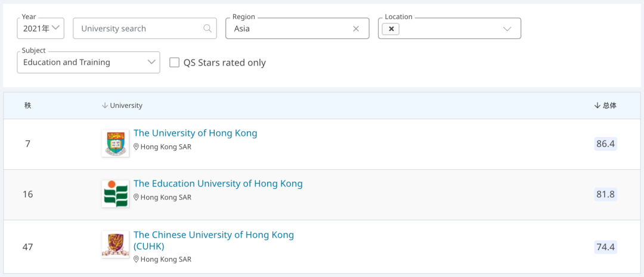
Task: Open The Education University of Hong Kong link
Action: click(218, 184)
